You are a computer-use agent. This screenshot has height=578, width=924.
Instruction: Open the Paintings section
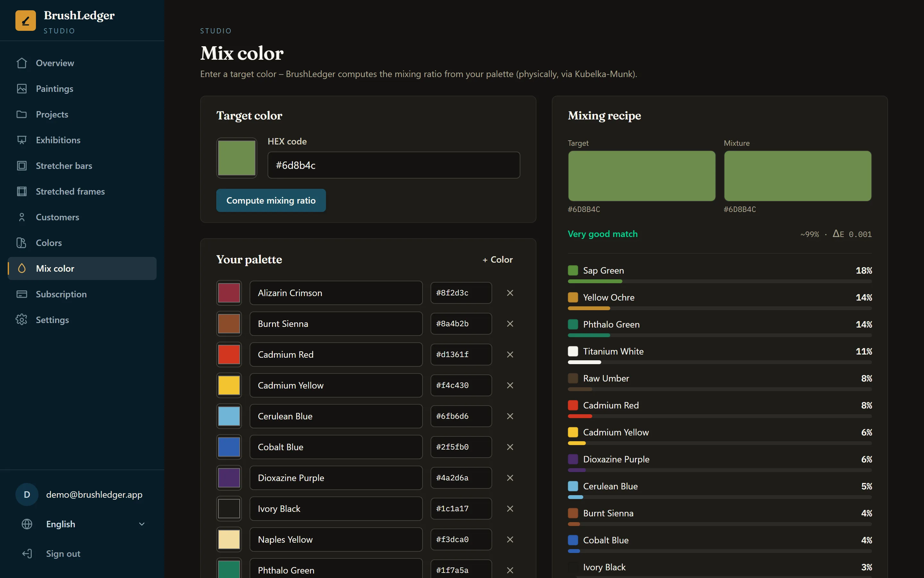click(x=82, y=89)
